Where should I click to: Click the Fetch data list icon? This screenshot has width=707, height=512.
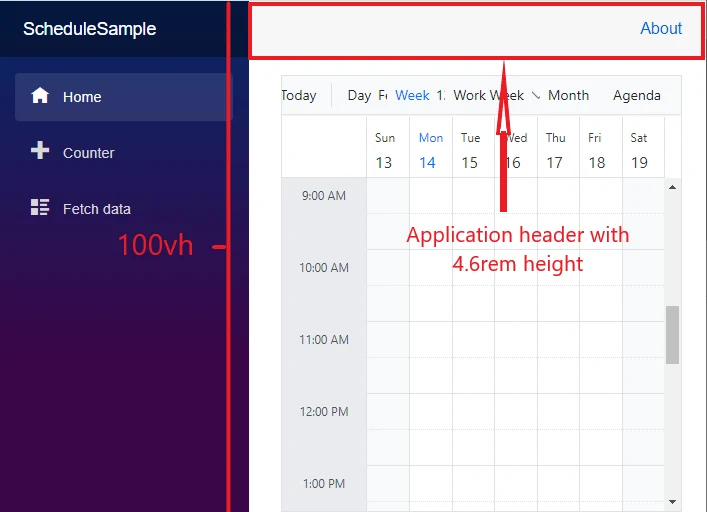pos(40,207)
